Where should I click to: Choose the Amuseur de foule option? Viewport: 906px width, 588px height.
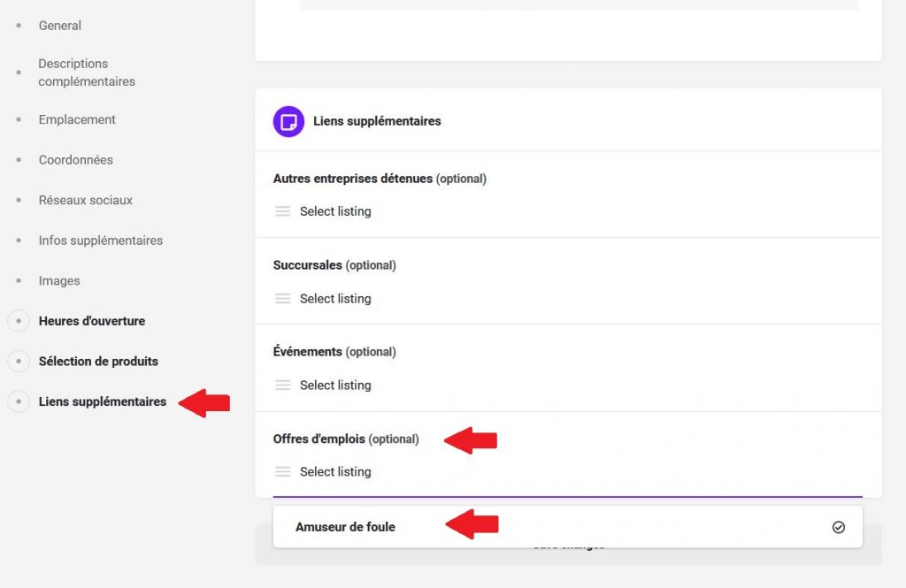click(567, 527)
